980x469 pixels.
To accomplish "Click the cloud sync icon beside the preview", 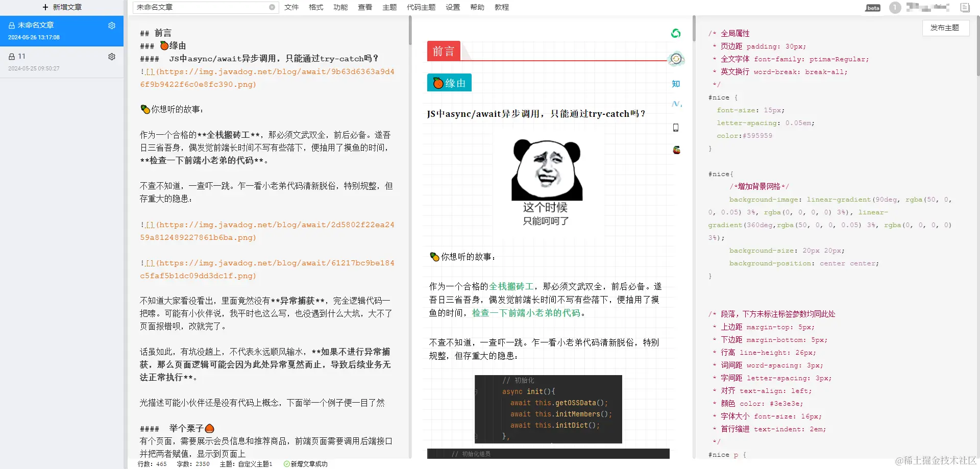I will point(676,59).
